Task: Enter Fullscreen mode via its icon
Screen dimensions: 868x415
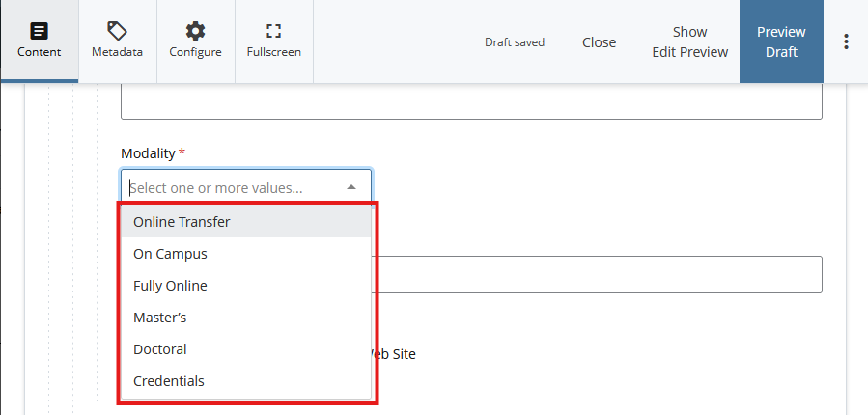Action: (x=273, y=41)
